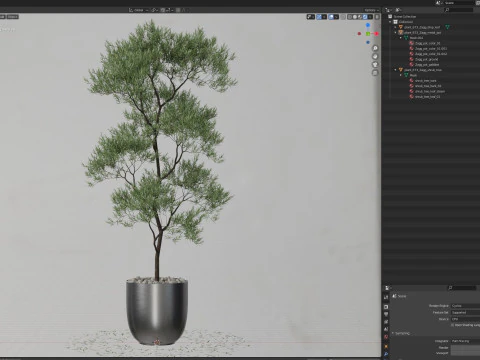This screenshot has width=480, height=360.
Task: Open the Transform Orientation dropdown set to Global
Action: pyautogui.click(x=139, y=10)
